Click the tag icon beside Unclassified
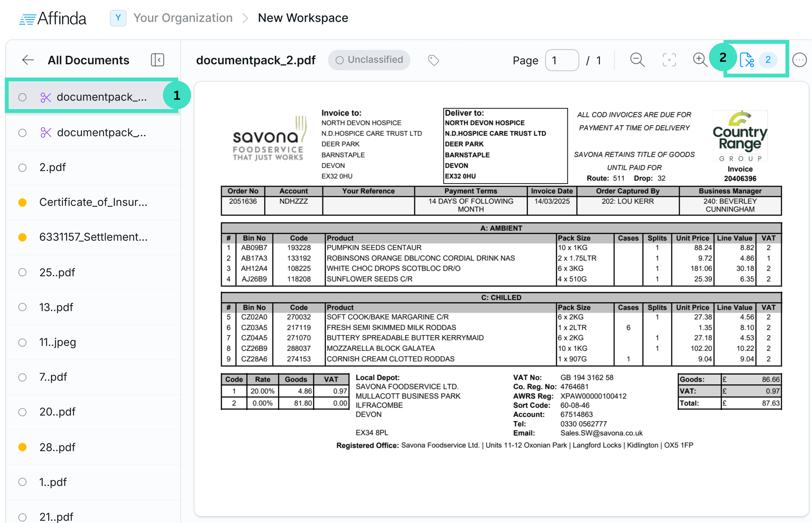Viewport: 812px width, 523px height. [x=433, y=60]
